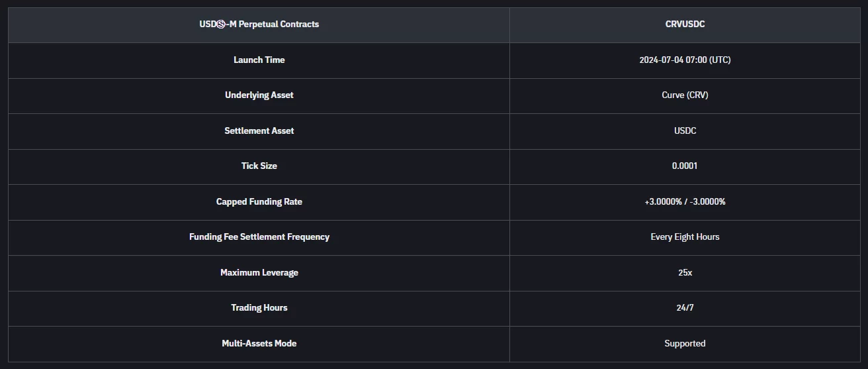Click the Underlying Asset label
868x369 pixels.
[x=259, y=95]
